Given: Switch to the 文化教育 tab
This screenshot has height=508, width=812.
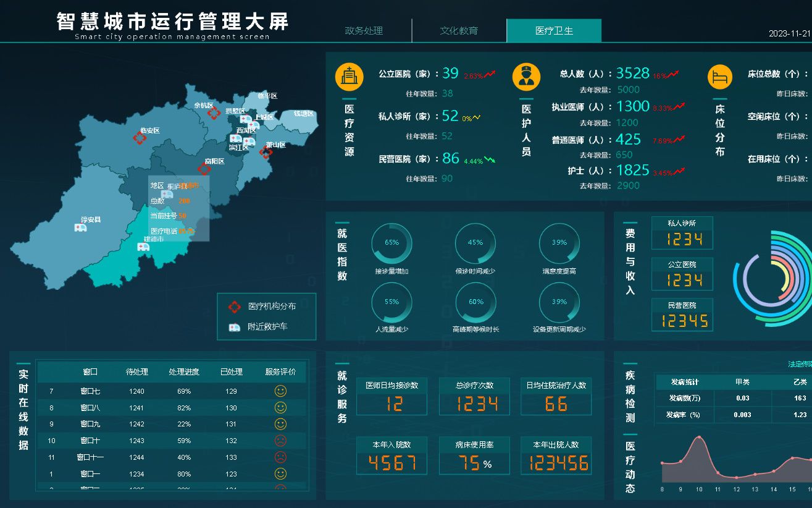Looking at the screenshot, I should pos(459,31).
